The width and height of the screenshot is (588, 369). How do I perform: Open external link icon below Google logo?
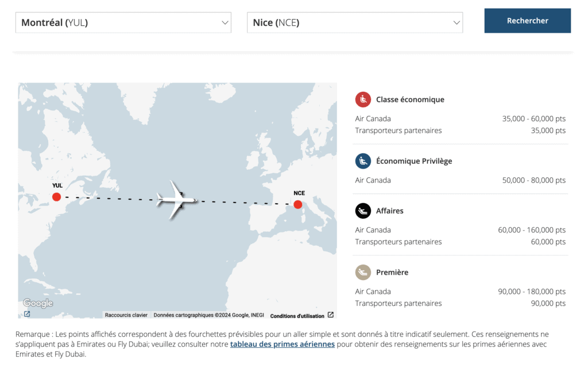point(27,314)
